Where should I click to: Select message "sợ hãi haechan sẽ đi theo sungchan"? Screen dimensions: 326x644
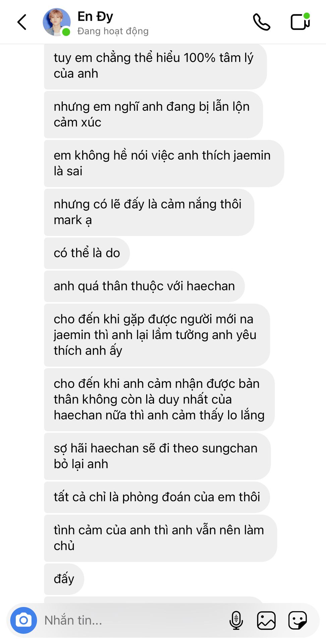point(157,456)
